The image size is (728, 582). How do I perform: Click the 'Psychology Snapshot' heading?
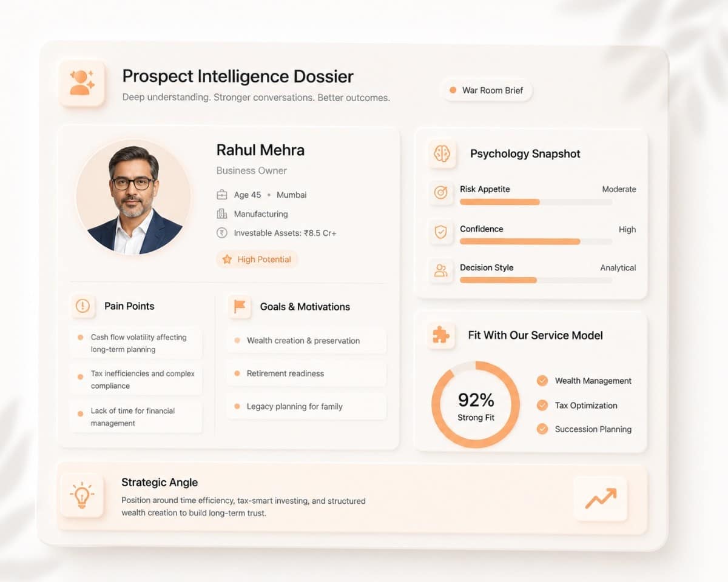click(525, 154)
